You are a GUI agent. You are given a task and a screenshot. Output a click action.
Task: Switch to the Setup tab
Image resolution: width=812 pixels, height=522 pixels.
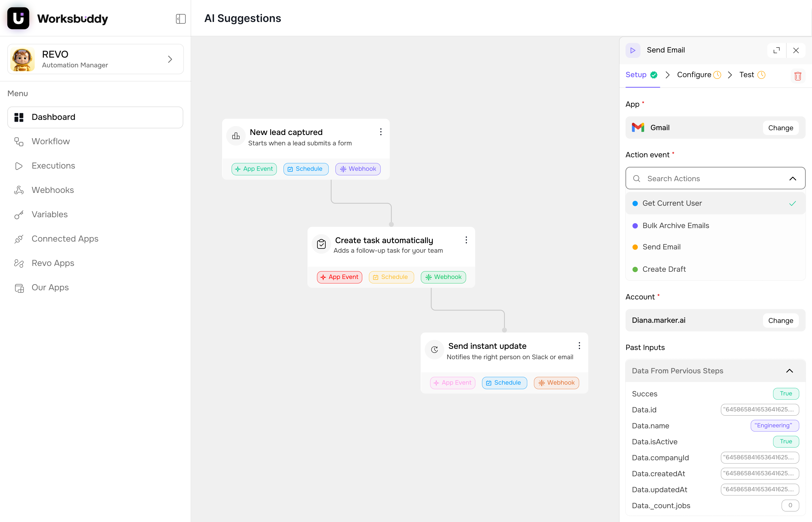click(642, 75)
